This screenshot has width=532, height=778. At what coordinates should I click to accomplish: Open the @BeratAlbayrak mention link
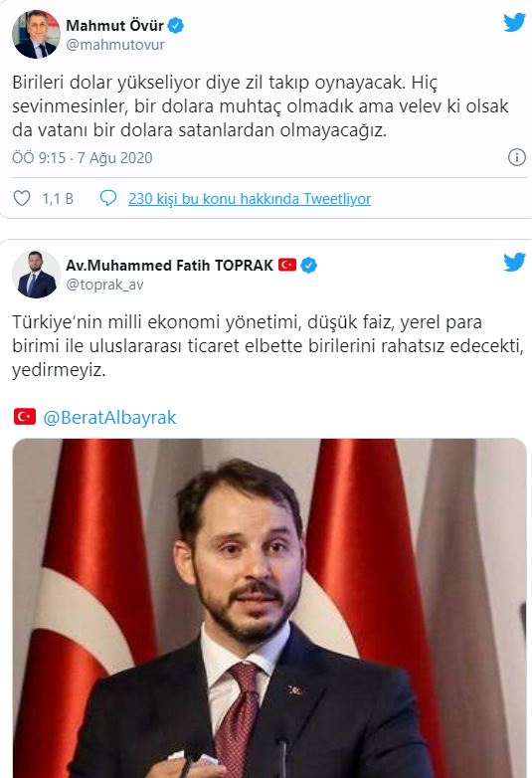point(109,417)
